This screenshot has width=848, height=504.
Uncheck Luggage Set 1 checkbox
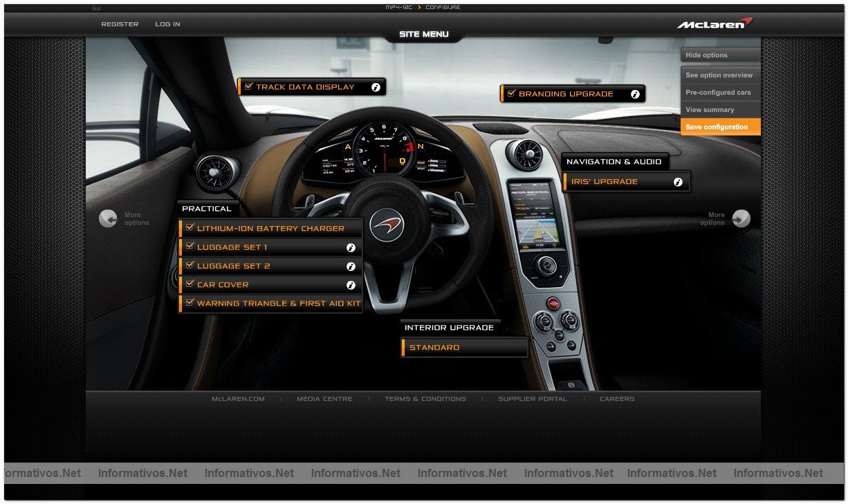click(x=190, y=246)
